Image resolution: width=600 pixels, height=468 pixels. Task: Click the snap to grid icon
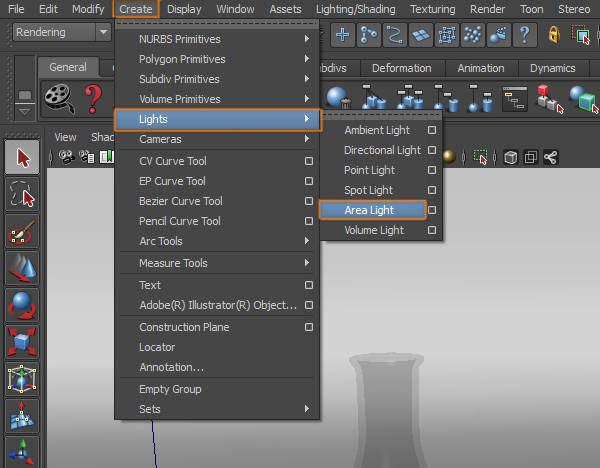click(x=344, y=34)
